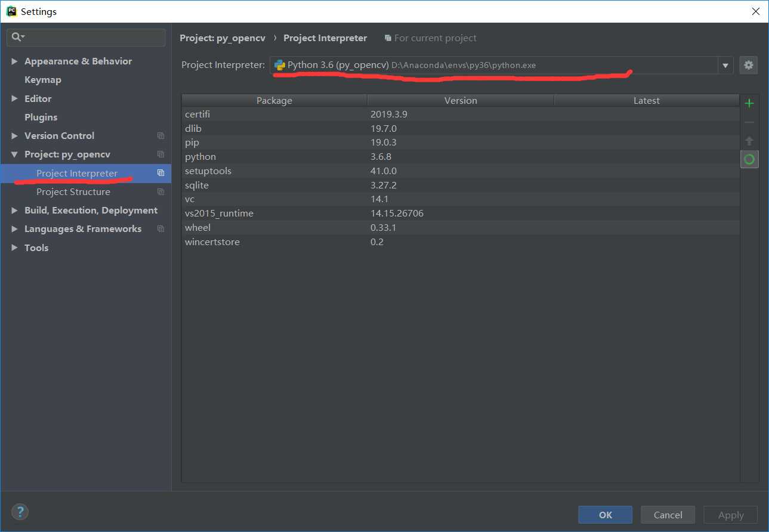Click copy icon next to Version Control

point(160,136)
